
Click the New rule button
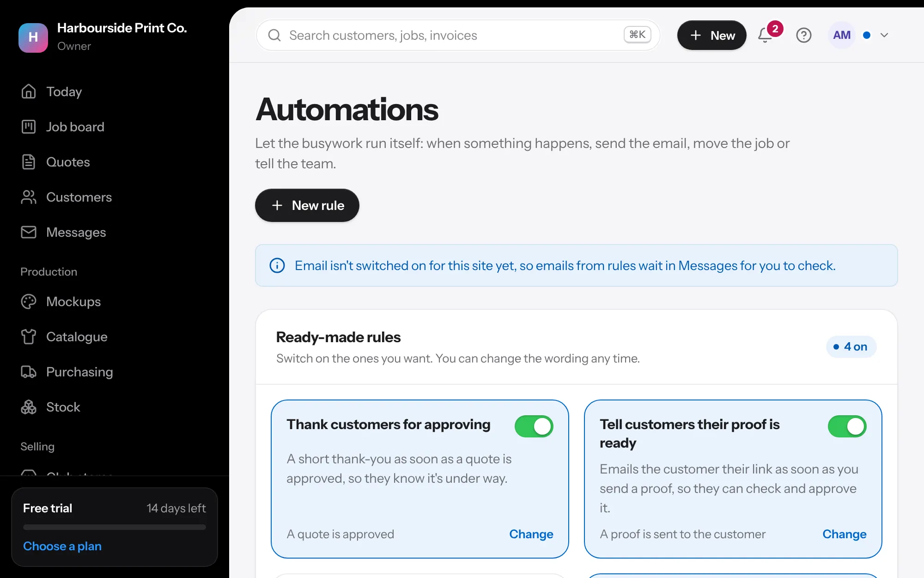(x=307, y=205)
